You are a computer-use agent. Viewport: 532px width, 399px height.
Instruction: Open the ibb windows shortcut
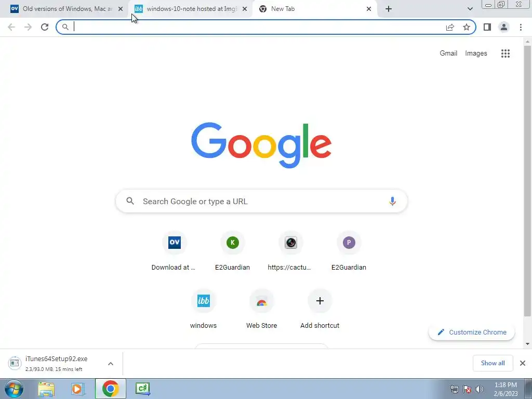tap(203, 309)
